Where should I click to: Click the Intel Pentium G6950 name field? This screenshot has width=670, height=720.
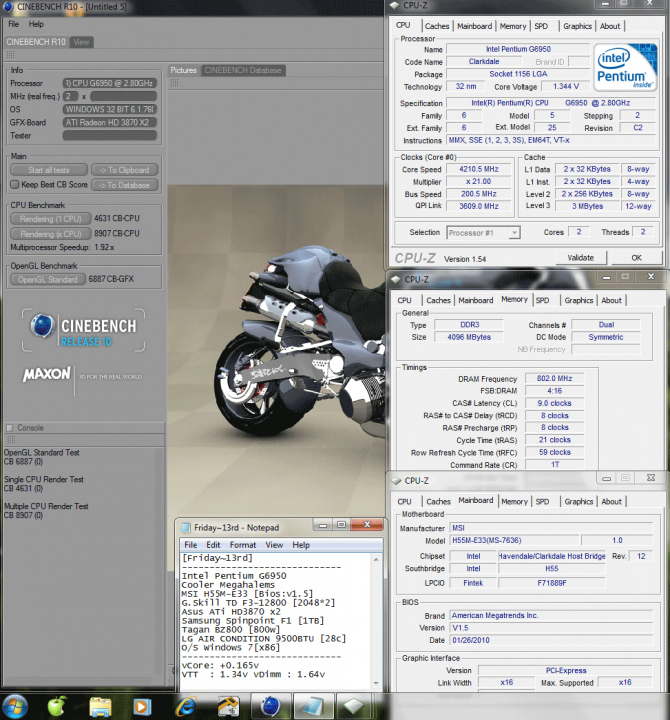[518, 49]
